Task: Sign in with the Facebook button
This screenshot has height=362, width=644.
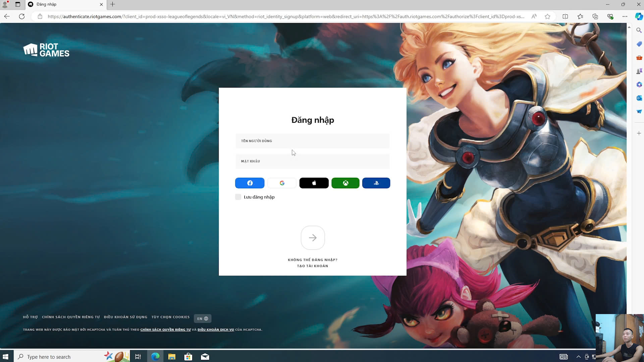Action: click(x=250, y=183)
